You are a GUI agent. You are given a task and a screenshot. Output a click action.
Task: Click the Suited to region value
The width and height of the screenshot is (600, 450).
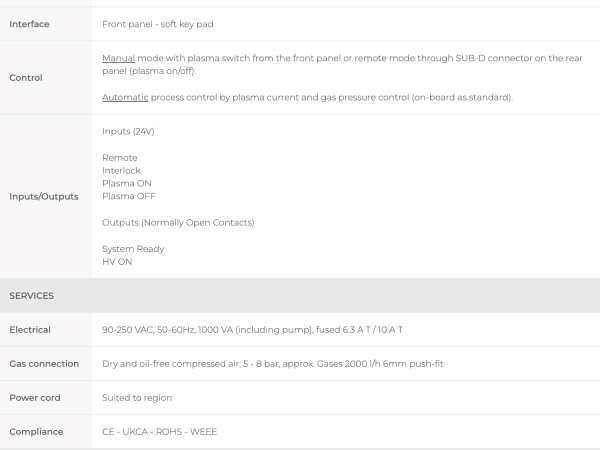(137, 398)
